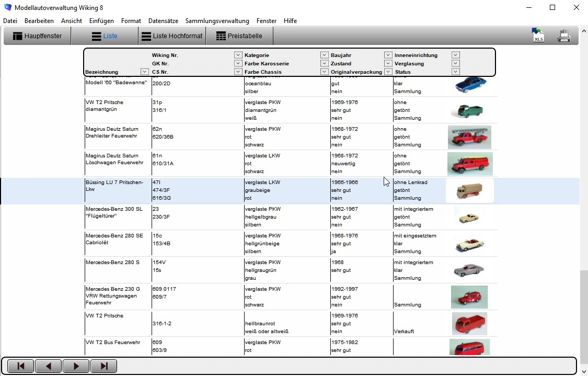Click the "neuwertig" condition cell
Screen dimensions: 588x376
coord(343,164)
